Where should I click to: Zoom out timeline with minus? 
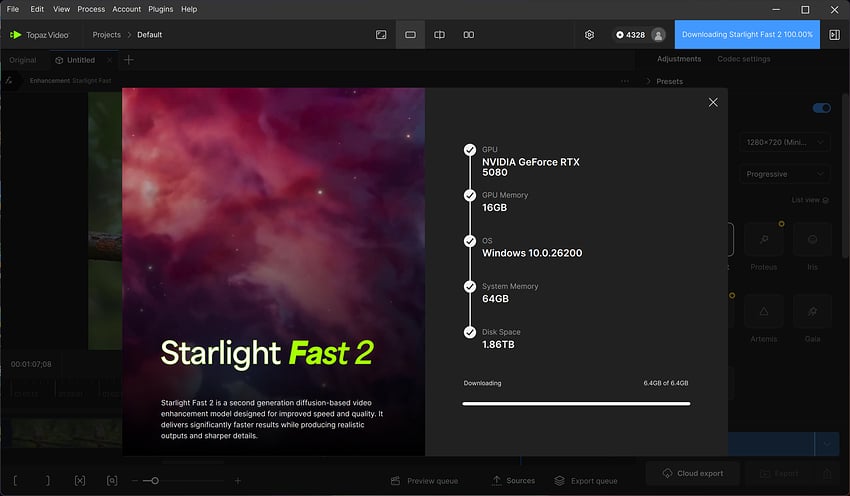point(134,481)
